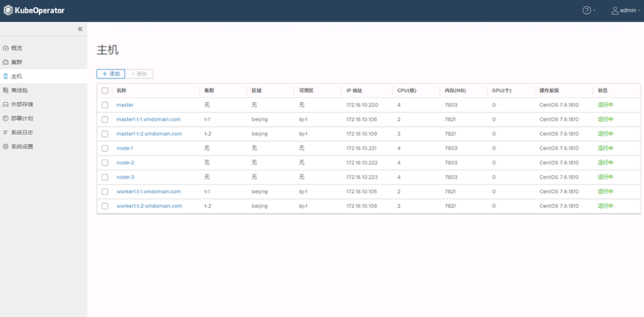
Task: Open the worker1.t-1.whdomain.com host link
Action: [149, 192]
